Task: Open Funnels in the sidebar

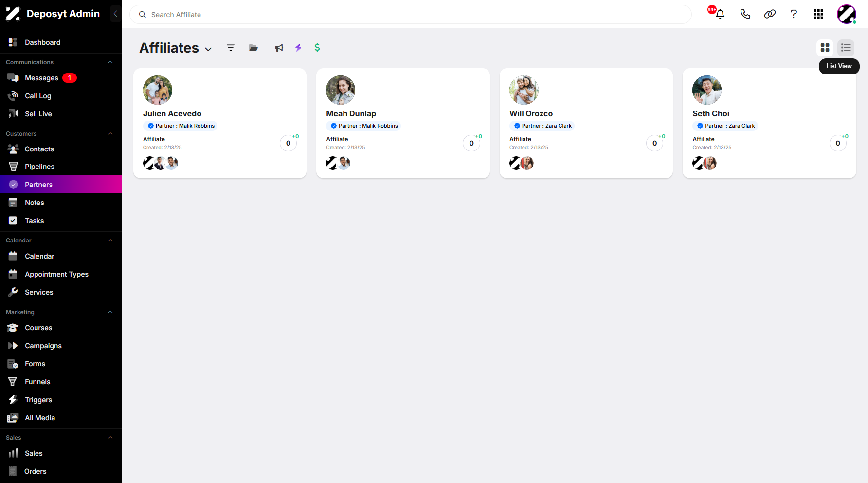Action: (61, 382)
